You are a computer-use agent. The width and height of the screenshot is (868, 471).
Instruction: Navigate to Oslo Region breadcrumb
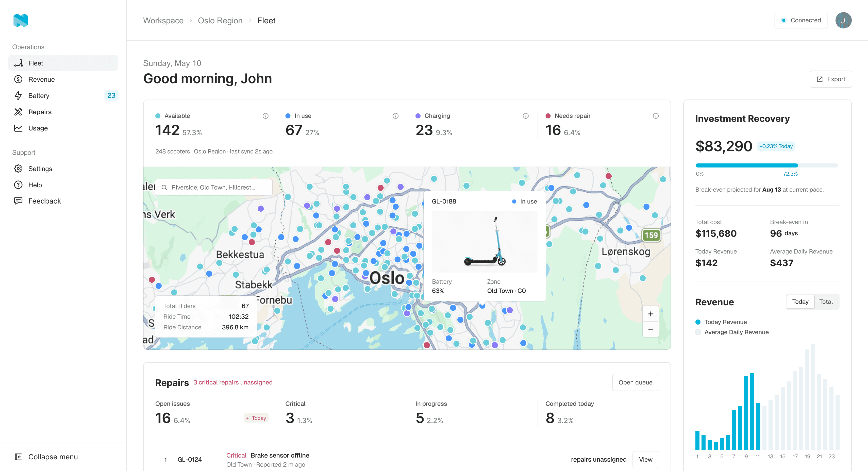220,21
